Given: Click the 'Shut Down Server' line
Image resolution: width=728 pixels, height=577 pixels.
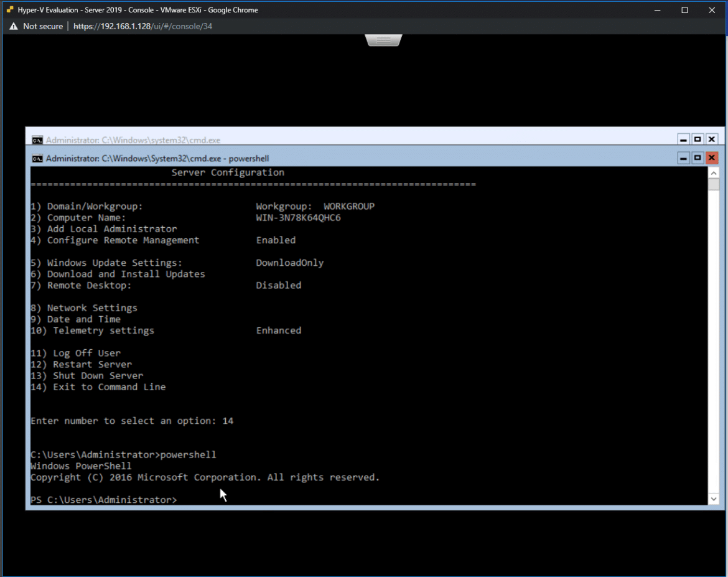Looking at the screenshot, I should 87,376.
